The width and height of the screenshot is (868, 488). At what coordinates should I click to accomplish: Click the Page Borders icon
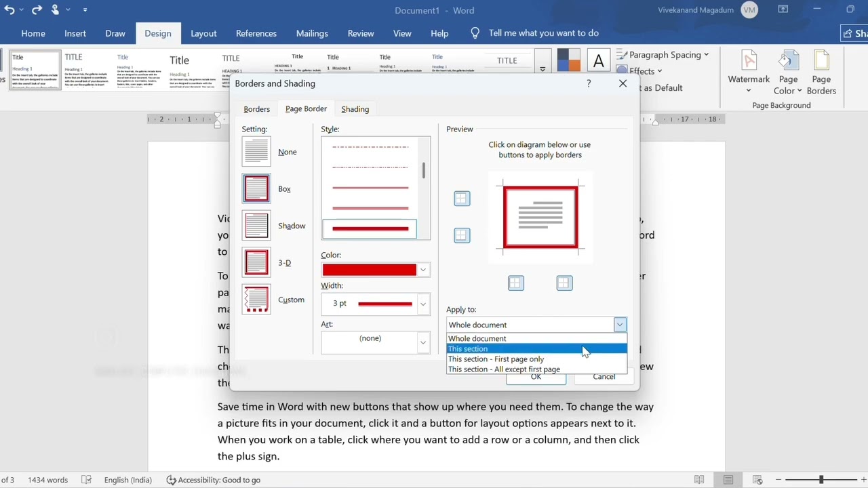tap(821, 73)
